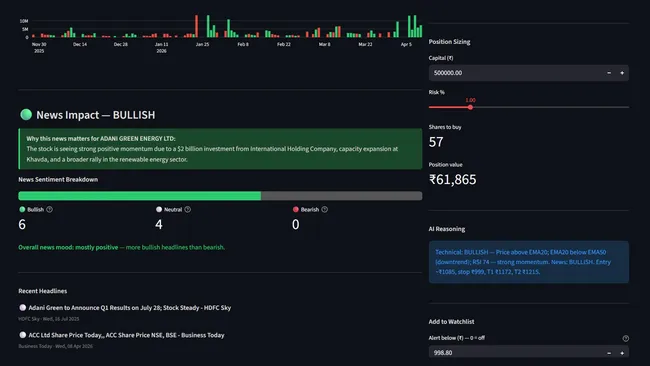
Task: Click the Jan 25 volume chart label
Action: pyautogui.click(x=202, y=44)
